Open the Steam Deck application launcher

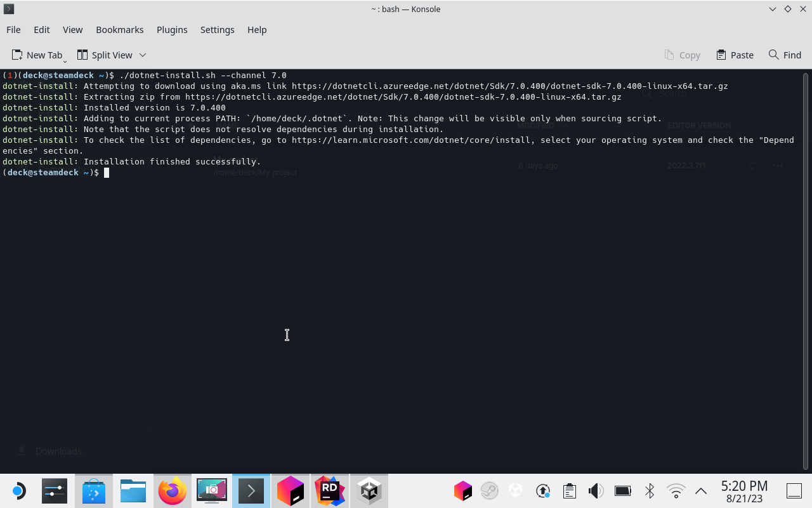pos(18,491)
